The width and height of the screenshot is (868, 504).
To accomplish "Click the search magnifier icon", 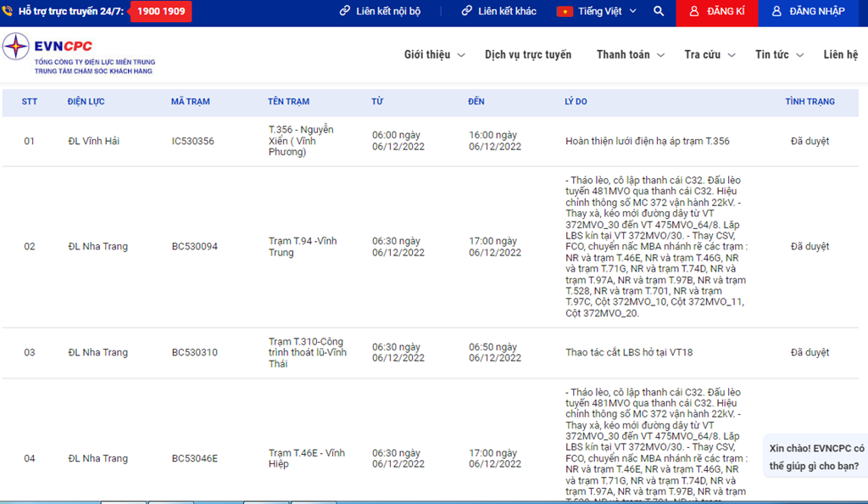I will [659, 12].
